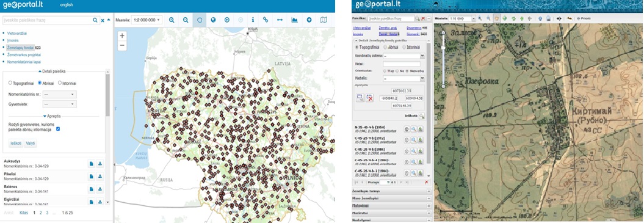Clear left search with the X icon
Viewport: 644px width, 223px height.
point(103,20)
